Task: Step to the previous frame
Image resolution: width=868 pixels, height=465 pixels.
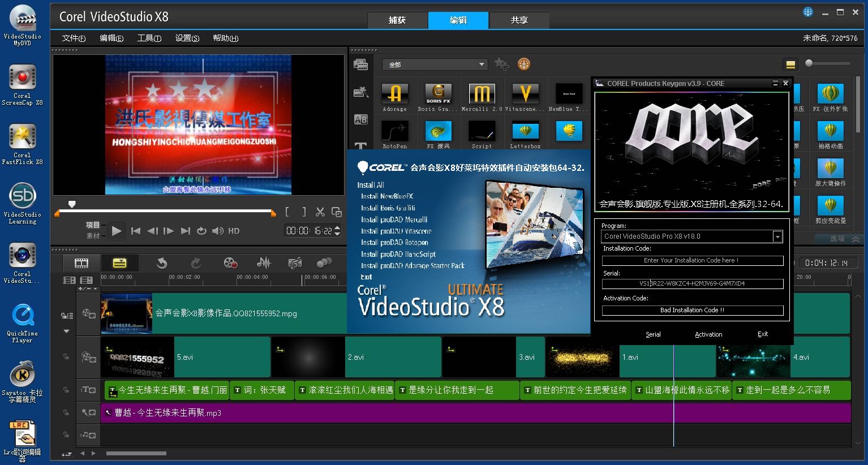Action: [x=152, y=231]
